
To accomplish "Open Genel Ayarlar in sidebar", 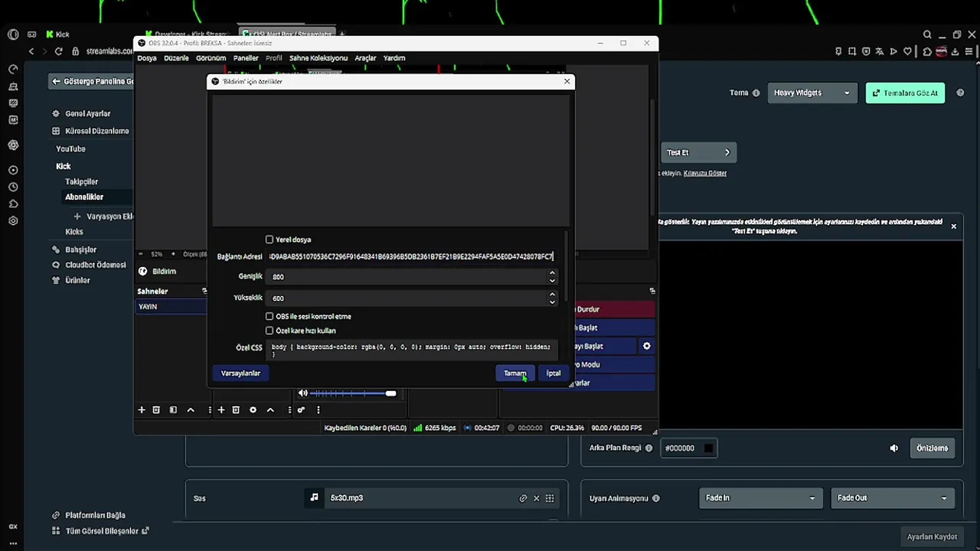I will 87,114.
